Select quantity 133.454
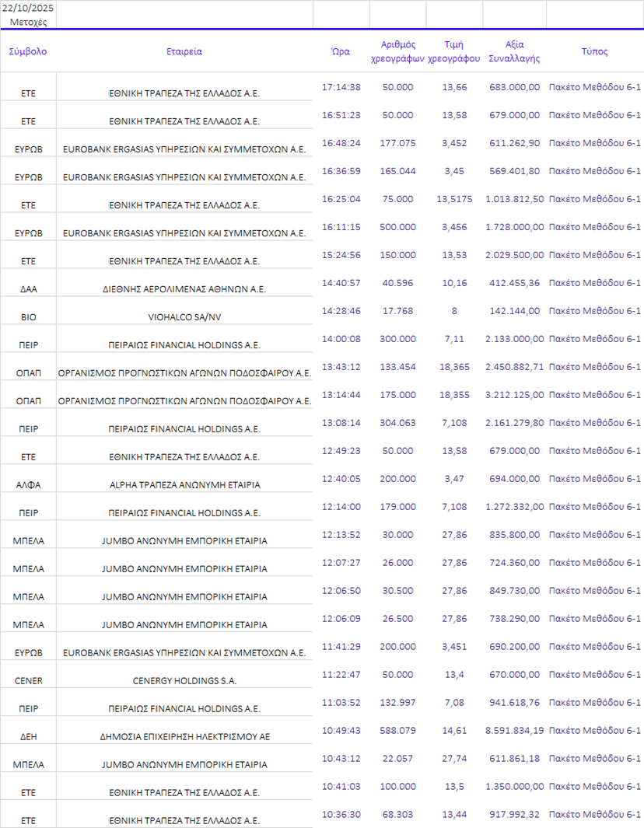The image size is (644, 828). coord(397,367)
